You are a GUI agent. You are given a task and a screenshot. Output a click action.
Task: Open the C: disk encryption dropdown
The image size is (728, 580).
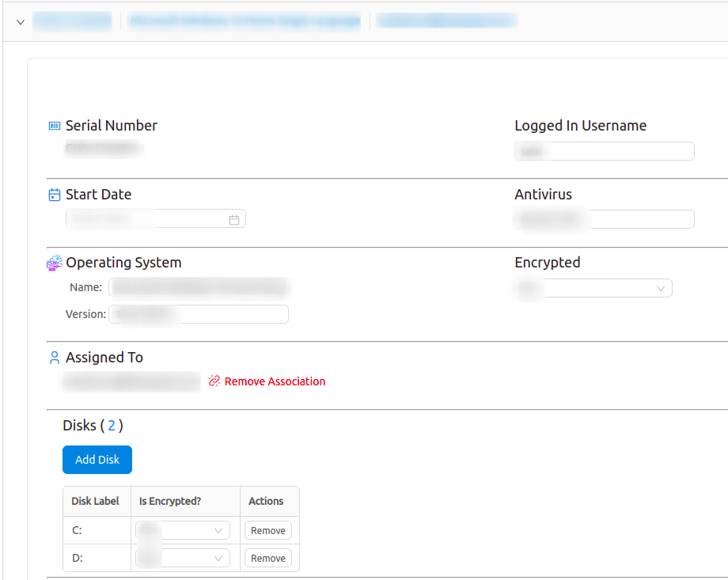183,530
